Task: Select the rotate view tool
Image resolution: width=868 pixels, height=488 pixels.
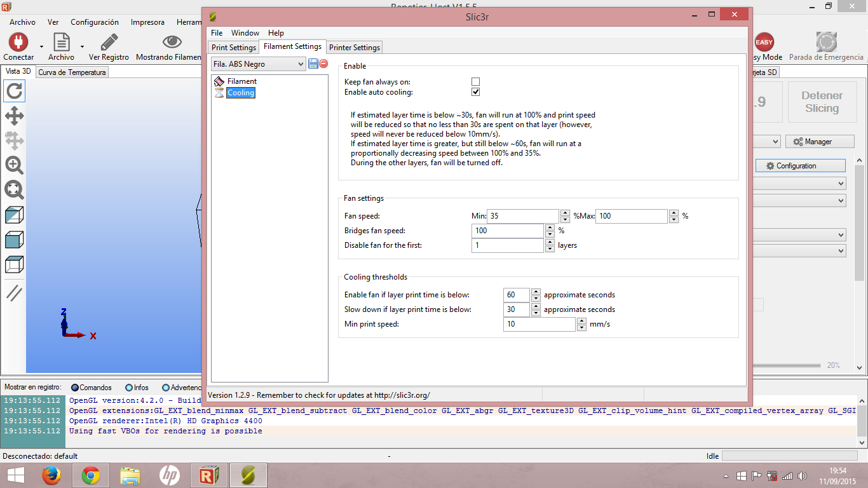Action: click(x=14, y=91)
